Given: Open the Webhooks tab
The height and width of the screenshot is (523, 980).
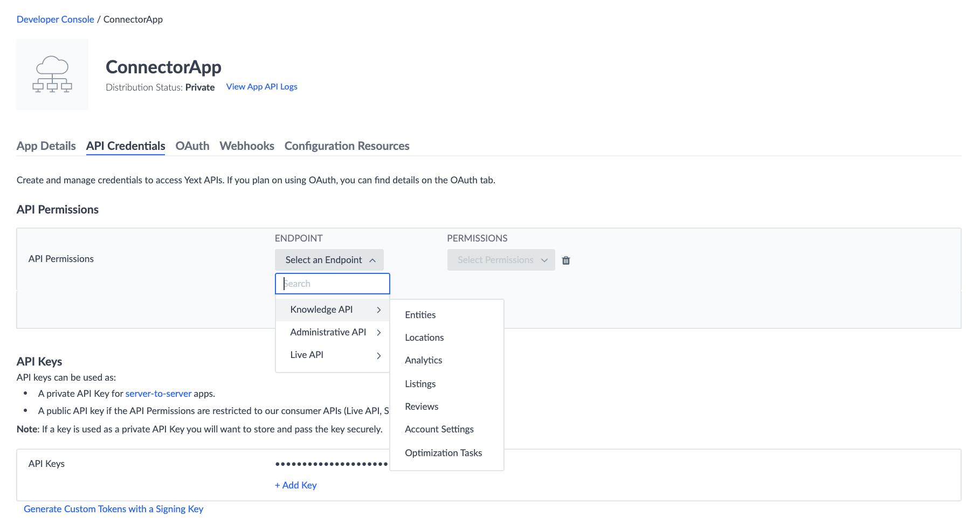Looking at the screenshot, I should [x=247, y=146].
